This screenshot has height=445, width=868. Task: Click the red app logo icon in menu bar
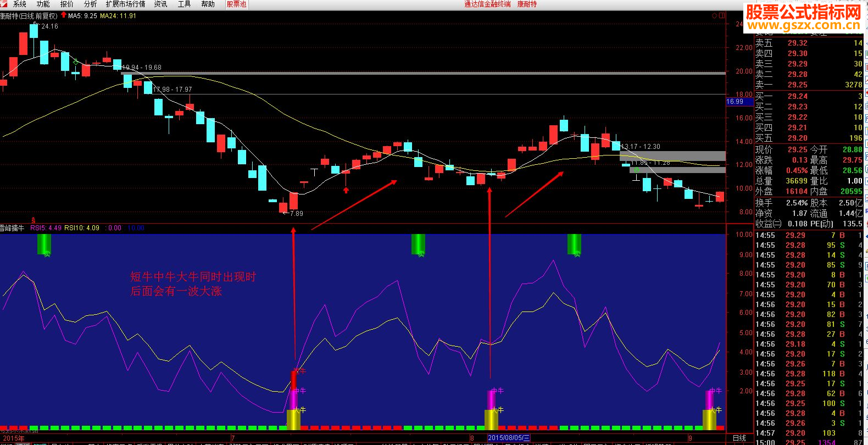tap(4, 4)
